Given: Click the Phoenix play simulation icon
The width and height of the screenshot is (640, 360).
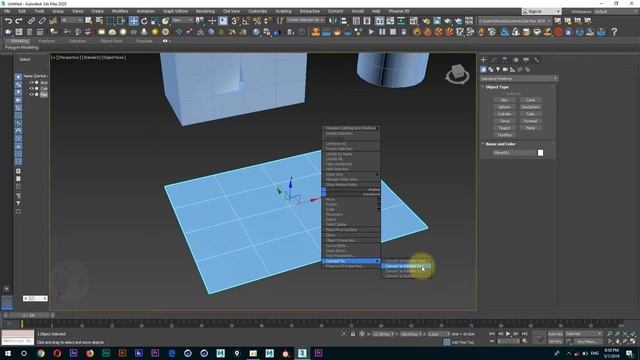Looking at the screenshot, I should click(371, 32).
